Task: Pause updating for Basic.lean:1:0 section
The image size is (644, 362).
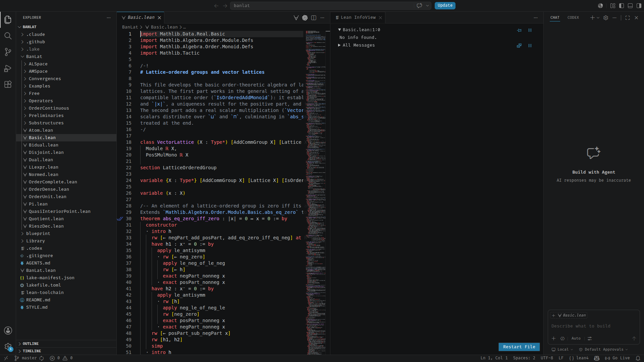Action: pos(530,30)
